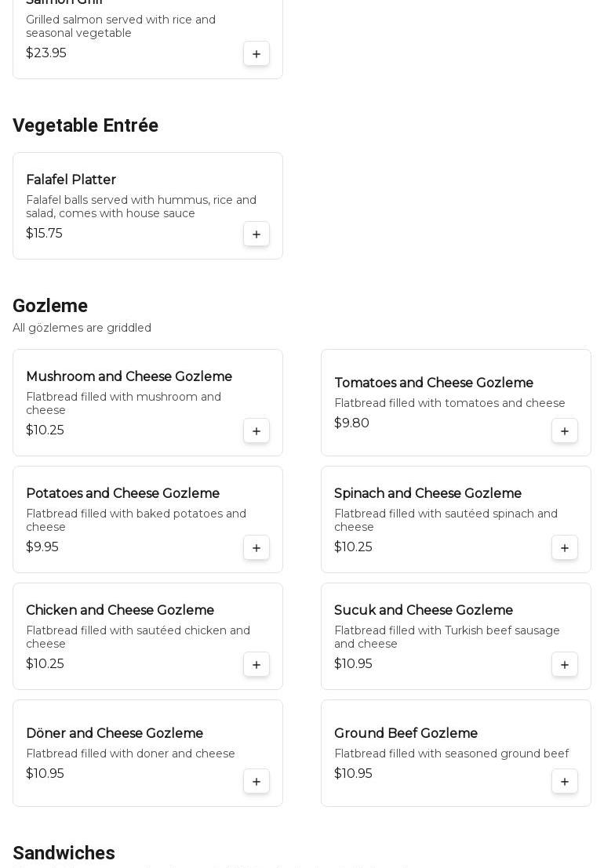Image resolution: width=604 pixels, height=868 pixels.
Task: Add Ground Beef Gozleme to cart
Action: [x=565, y=782]
